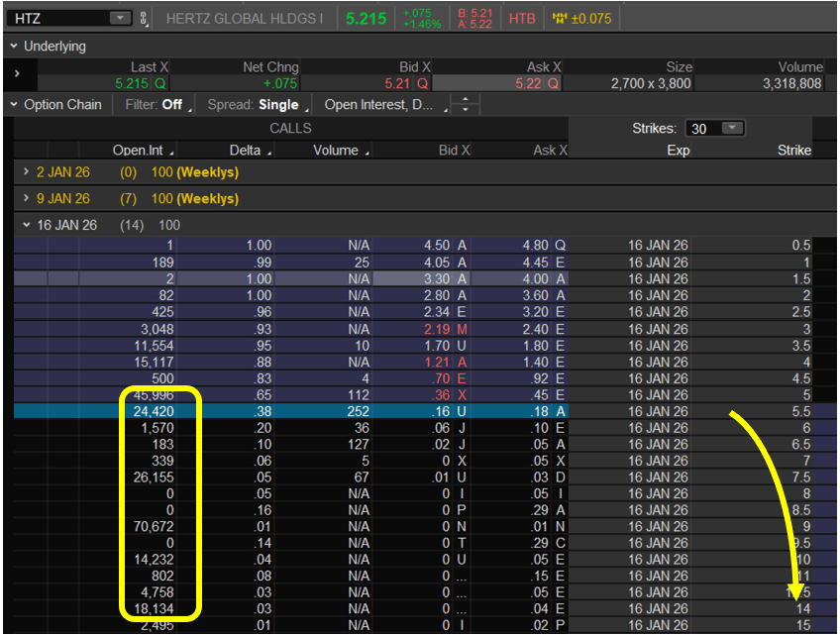Click the .02 ask for strike 15

(540, 625)
